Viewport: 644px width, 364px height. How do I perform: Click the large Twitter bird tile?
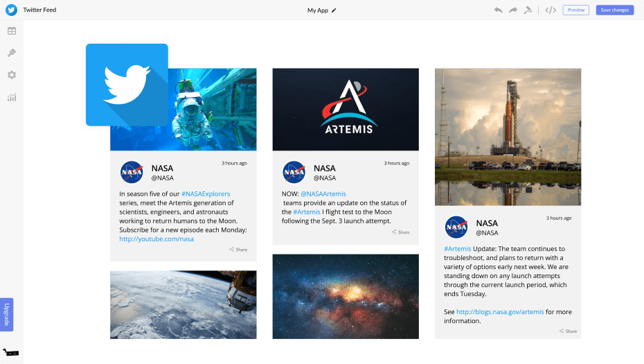[x=127, y=85]
